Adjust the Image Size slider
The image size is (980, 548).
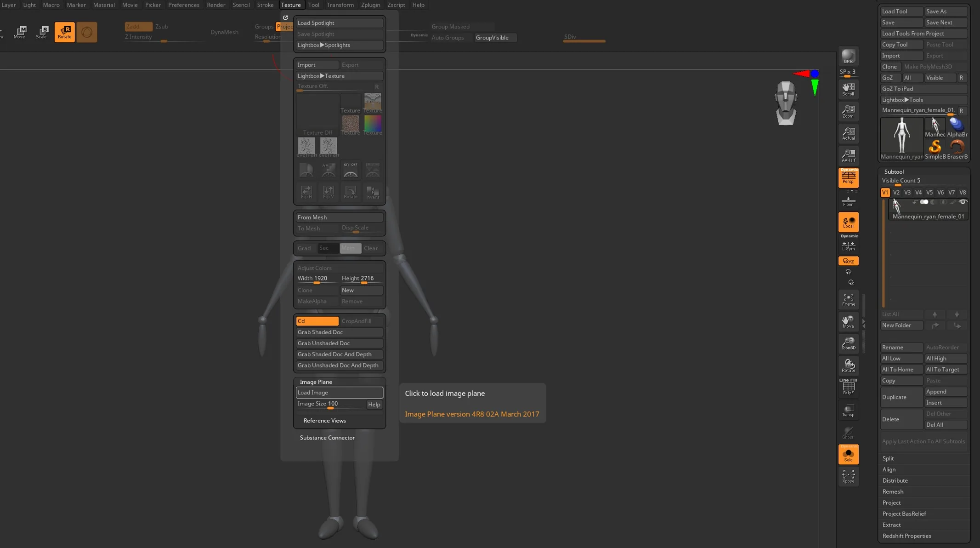tap(330, 404)
